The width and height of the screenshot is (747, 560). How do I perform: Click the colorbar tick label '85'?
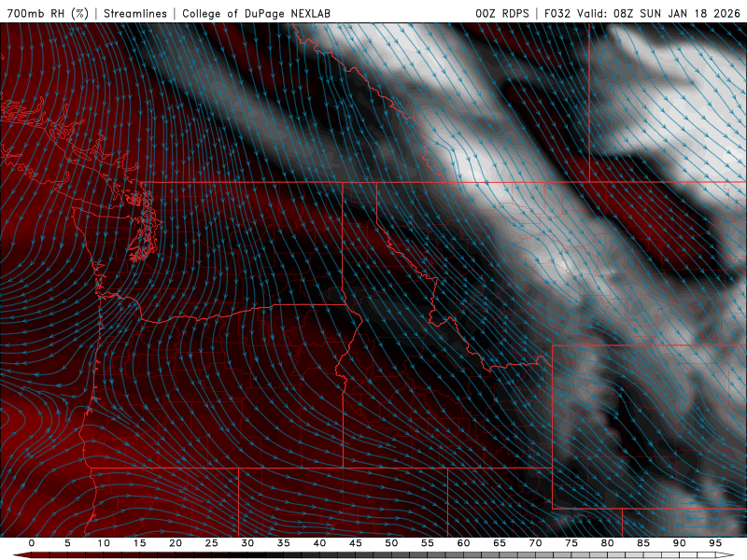click(x=643, y=543)
